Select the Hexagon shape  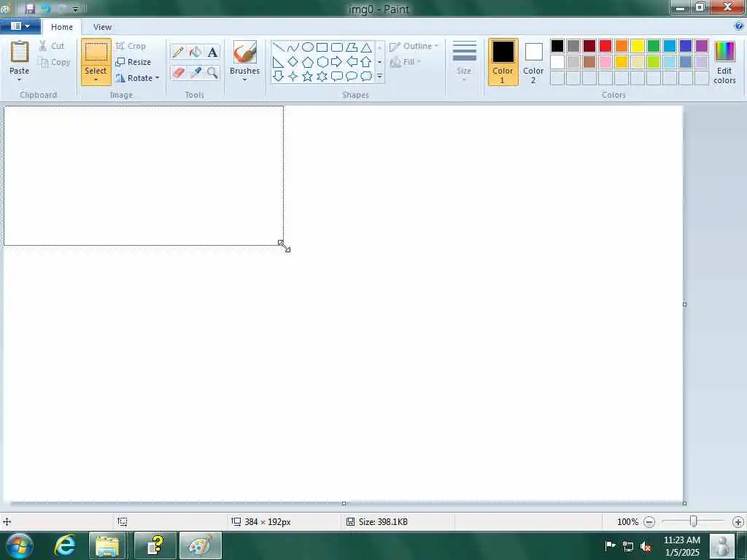[322, 62]
